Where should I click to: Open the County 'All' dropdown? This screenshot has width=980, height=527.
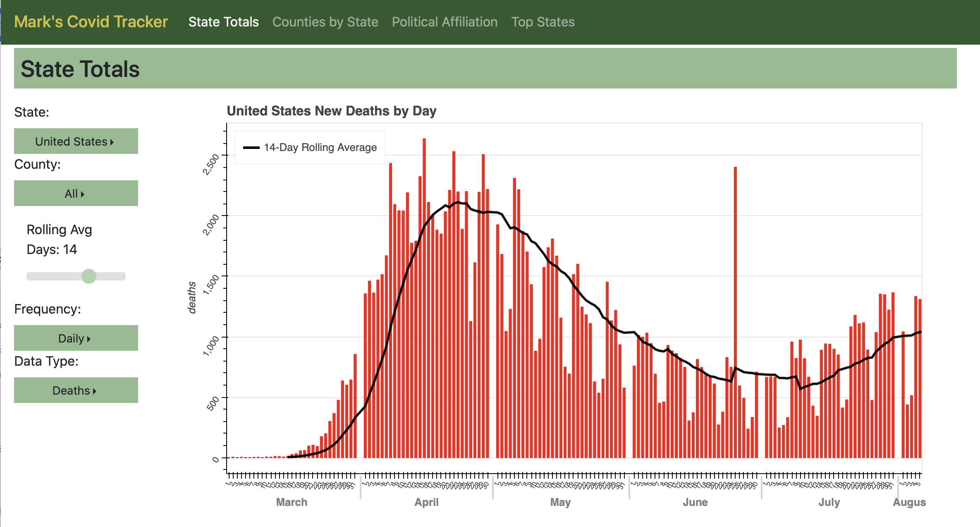click(76, 193)
